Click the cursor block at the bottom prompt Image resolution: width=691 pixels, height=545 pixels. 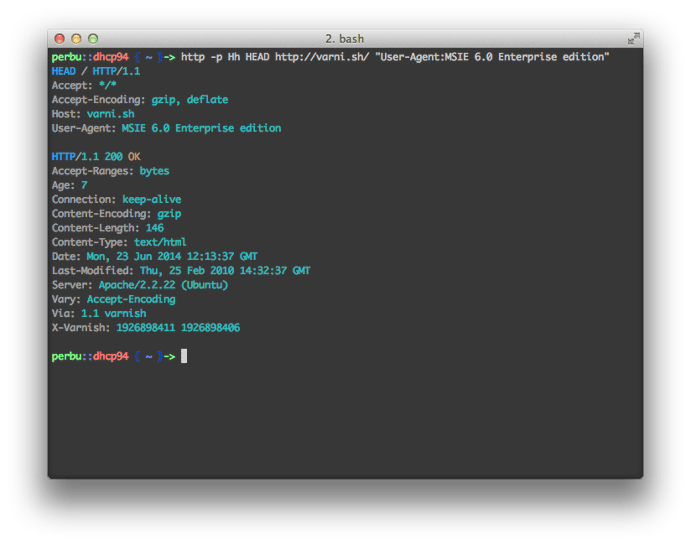pyautogui.click(x=184, y=356)
